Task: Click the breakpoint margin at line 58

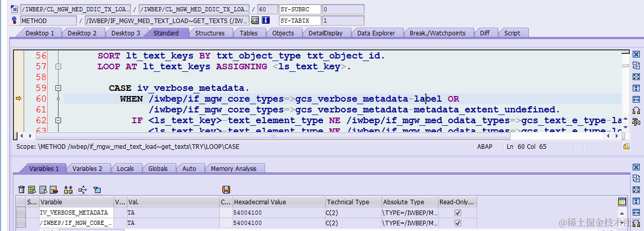Action: click(18, 78)
